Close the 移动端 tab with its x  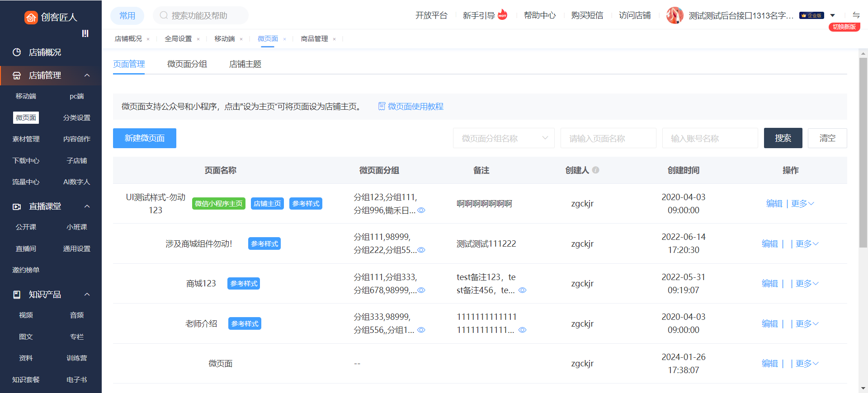pyautogui.click(x=241, y=39)
